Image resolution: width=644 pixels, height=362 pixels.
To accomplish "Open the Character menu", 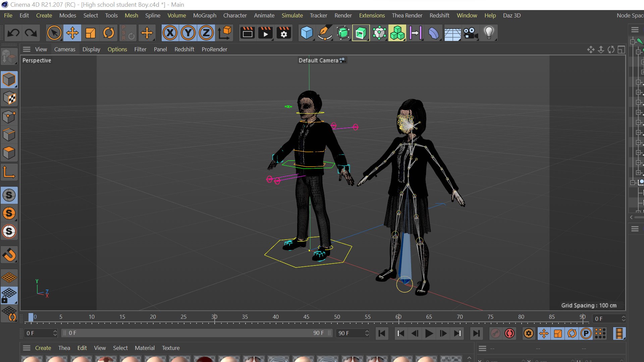I will point(235,15).
